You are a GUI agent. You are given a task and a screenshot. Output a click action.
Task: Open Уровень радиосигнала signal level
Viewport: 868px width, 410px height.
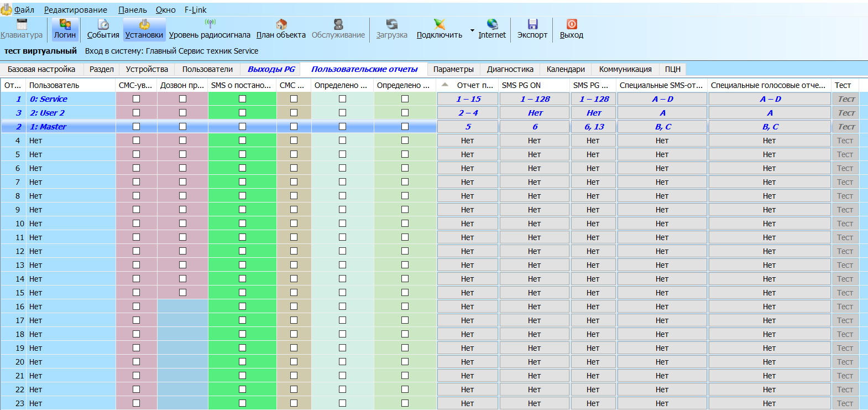[x=210, y=29]
